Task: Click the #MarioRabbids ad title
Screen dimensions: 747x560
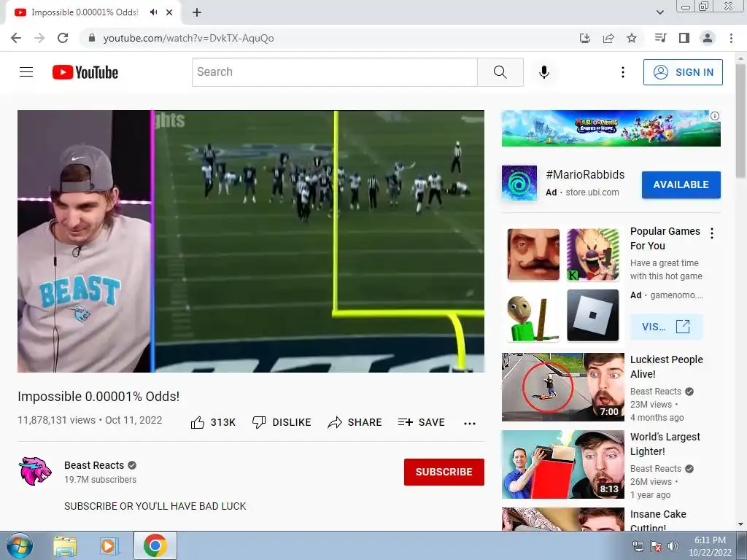Action: [585, 175]
